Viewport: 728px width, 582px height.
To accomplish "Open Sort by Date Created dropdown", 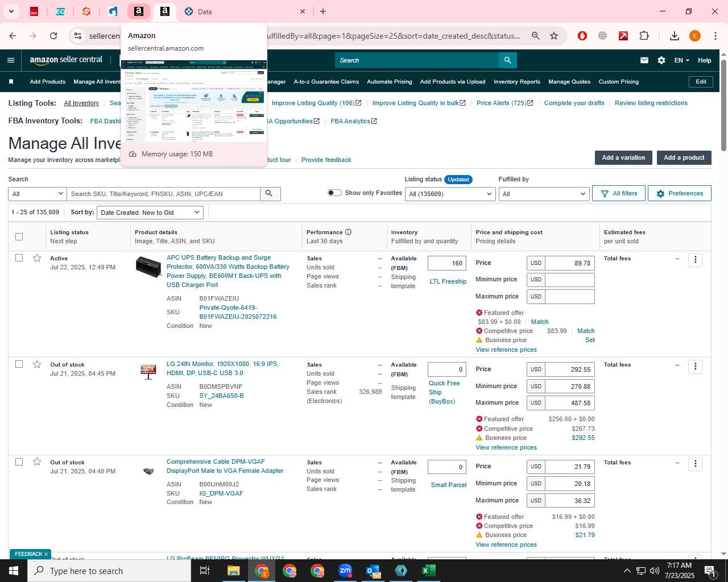I will click(x=150, y=213).
